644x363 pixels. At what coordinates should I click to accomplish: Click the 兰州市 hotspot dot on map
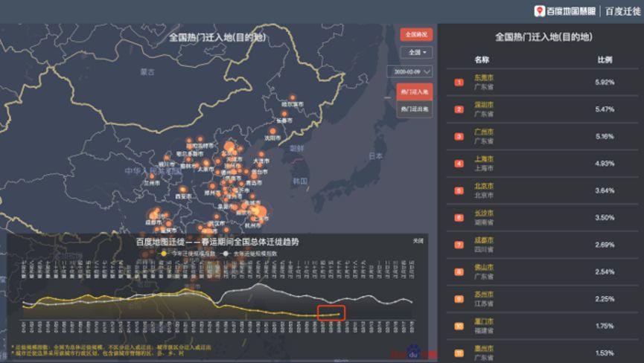coord(152,176)
